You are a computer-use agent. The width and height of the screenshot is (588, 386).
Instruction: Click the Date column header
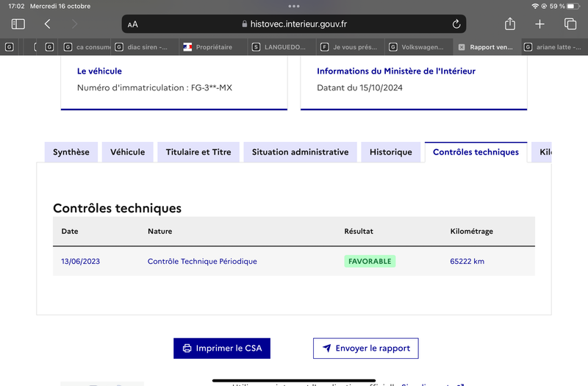click(x=70, y=231)
